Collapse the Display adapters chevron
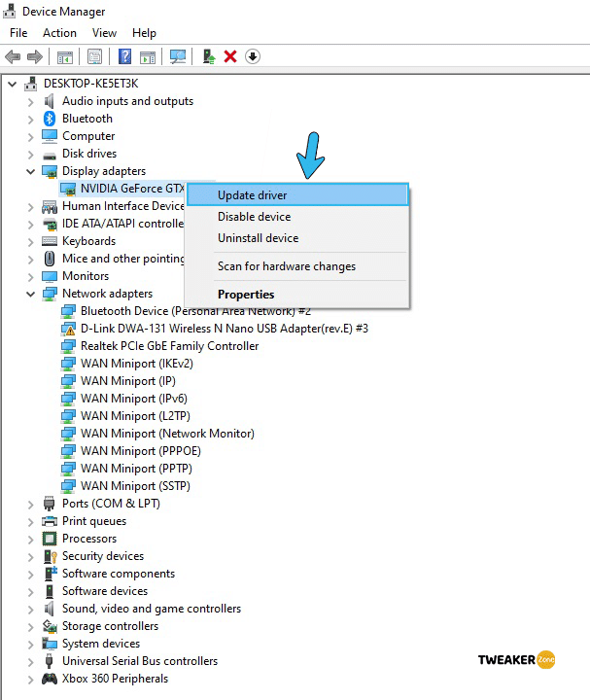Image resolution: width=590 pixels, height=700 pixels. click(x=30, y=171)
